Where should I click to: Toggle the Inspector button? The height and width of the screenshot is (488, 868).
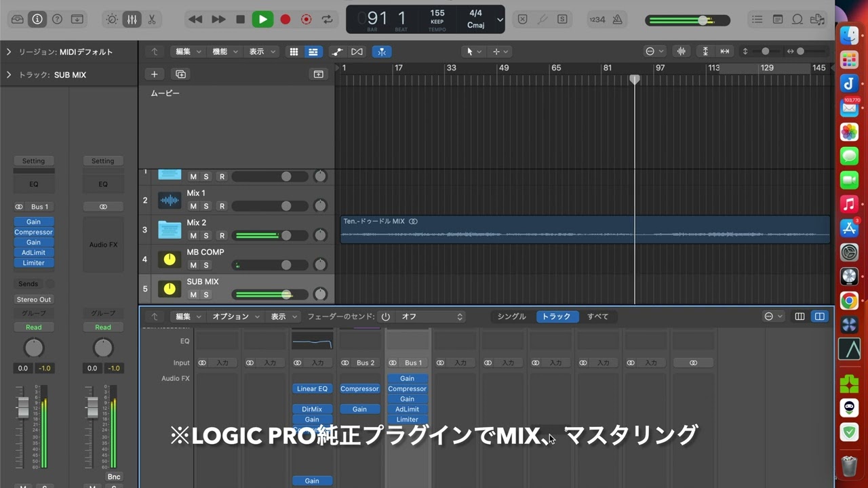coord(37,20)
